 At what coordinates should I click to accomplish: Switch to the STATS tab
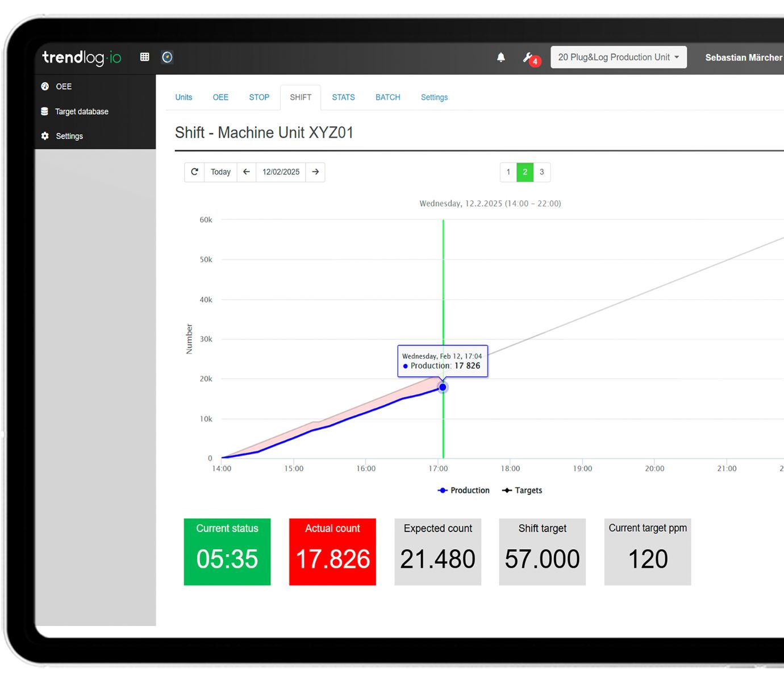[x=343, y=97]
